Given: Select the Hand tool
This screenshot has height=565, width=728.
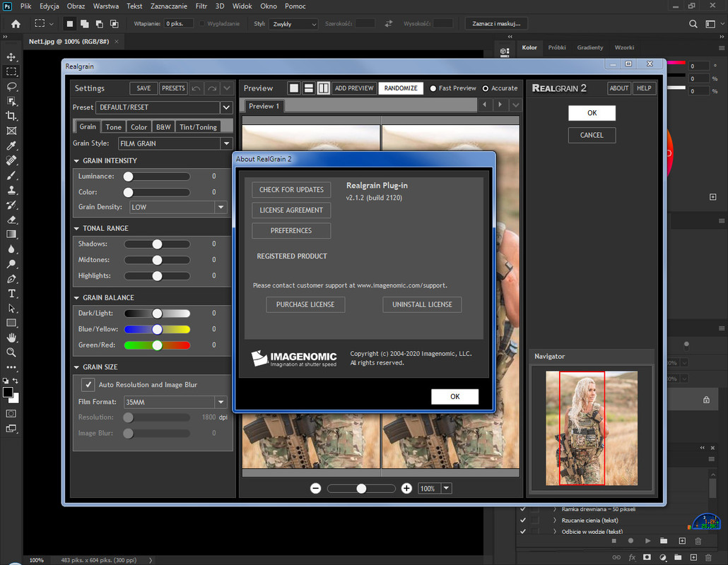Looking at the screenshot, I should click(11, 338).
